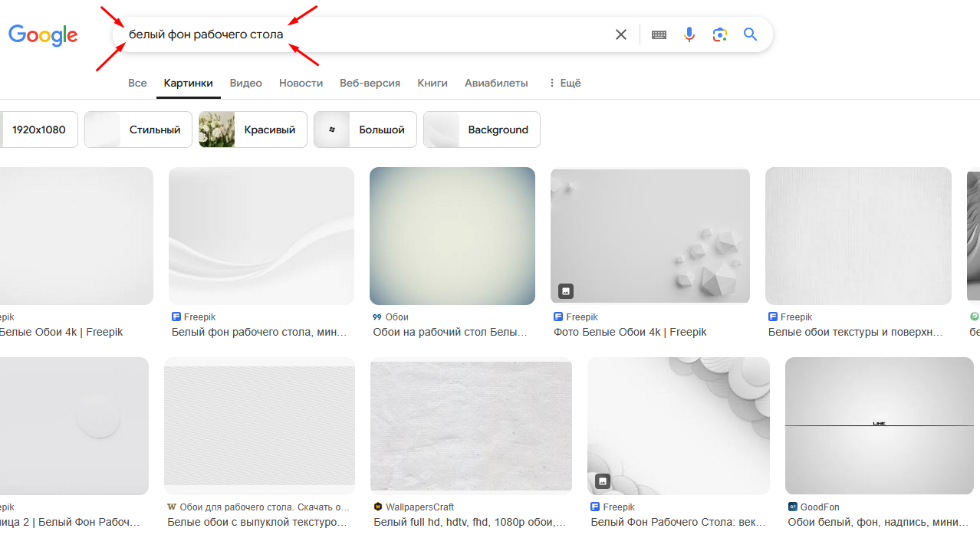
Task: Select the Background filter chip
Action: [x=482, y=130]
